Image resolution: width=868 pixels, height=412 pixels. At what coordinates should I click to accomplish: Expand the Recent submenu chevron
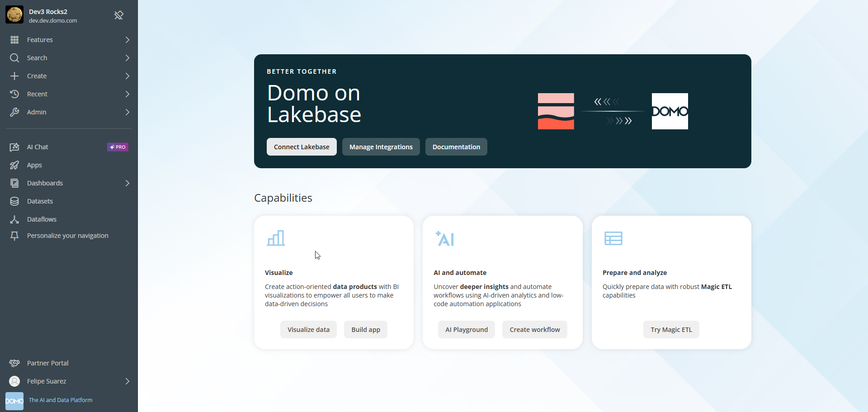click(x=127, y=94)
